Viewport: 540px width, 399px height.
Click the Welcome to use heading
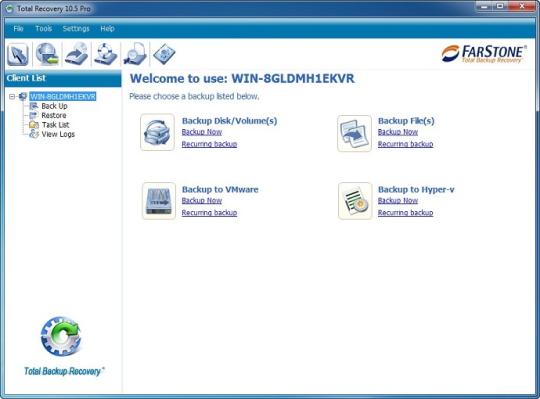(242, 78)
